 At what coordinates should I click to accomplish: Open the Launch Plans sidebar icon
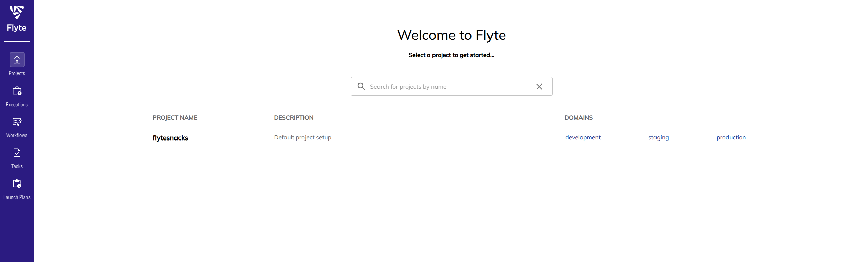pos(17,184)
